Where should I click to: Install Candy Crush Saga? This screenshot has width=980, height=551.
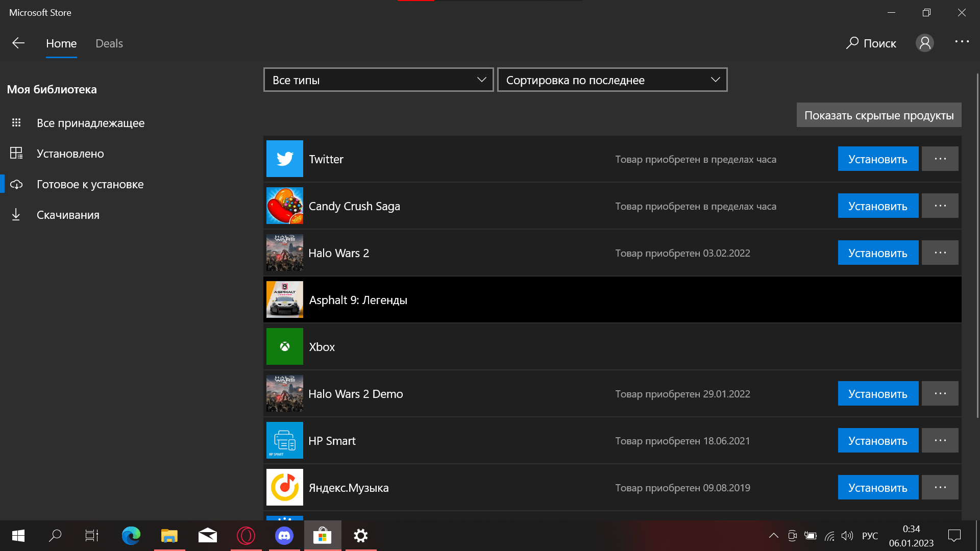(x=878, y=206)
